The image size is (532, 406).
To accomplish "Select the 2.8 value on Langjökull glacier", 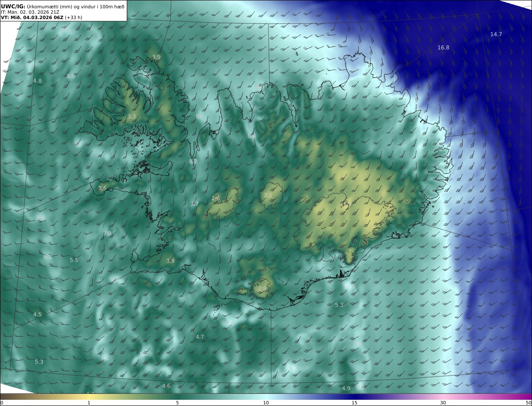I will pos(216,198).
